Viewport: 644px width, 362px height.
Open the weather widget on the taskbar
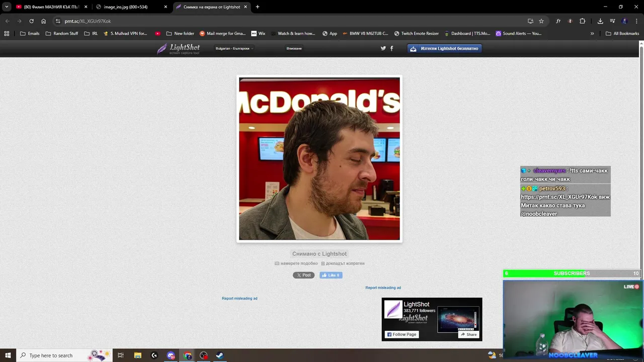coord(492,355)
